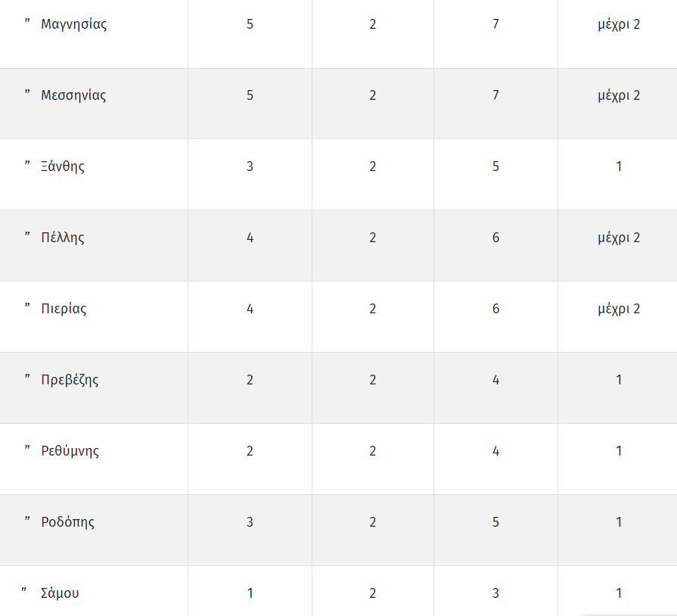Select the μέχρι 2 cell for Πιερίας
Screen dimensions: 677x616
tap(619, 310)
